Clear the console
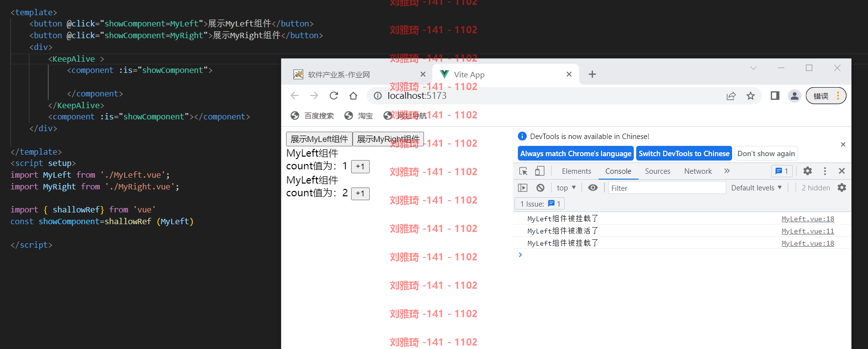 click(540, 187)
